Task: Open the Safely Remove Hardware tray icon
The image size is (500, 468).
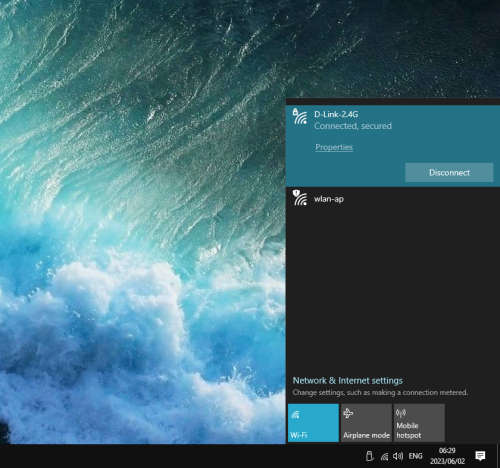Action: (x=369, y=456)
